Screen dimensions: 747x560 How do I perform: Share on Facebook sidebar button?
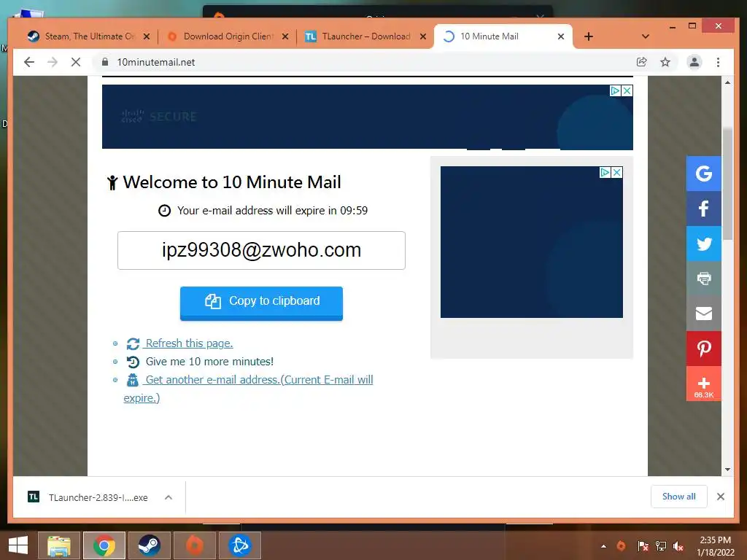click(704, 209)
